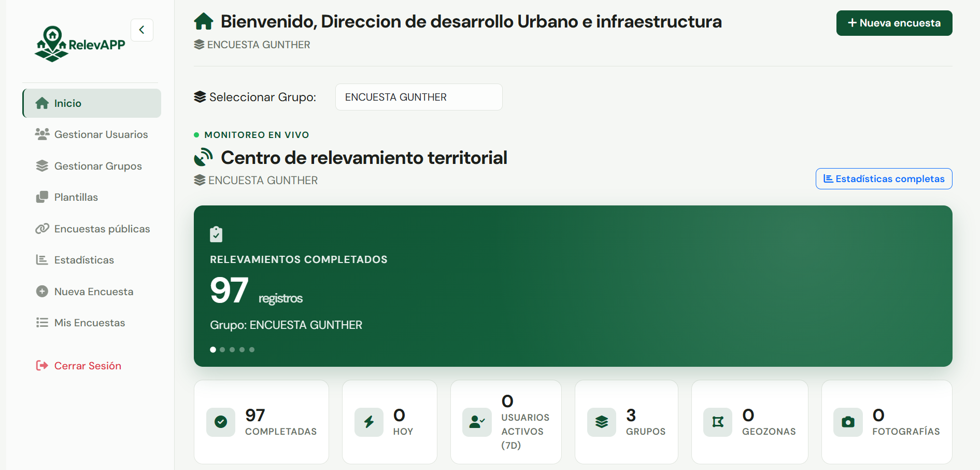Select the first carousel dot in banner
Image resolution: width=980 pixels, height=470 pixels.
click(213, 350)
